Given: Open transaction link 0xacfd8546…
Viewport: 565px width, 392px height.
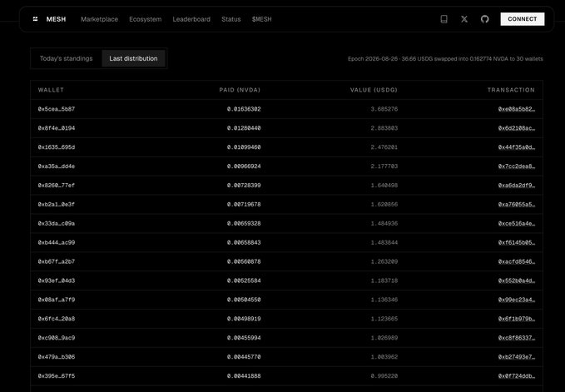Looking at the screenshot, I should (x=517, y=262).
